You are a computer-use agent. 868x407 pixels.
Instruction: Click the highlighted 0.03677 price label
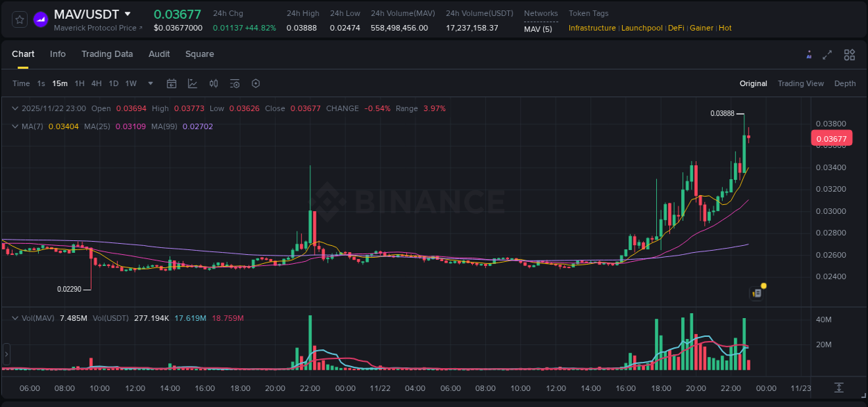tap(832, 138)
